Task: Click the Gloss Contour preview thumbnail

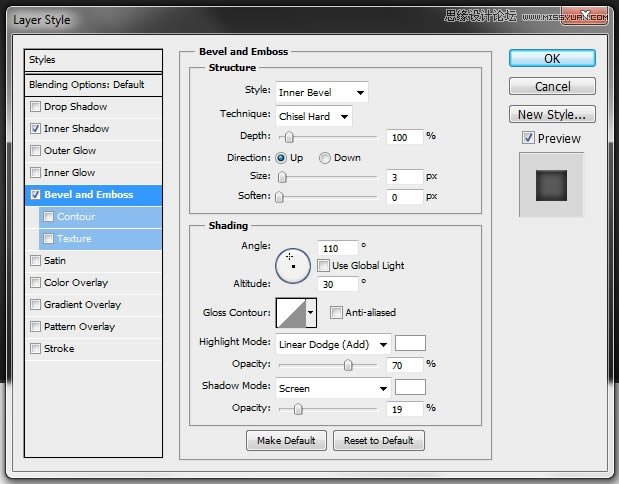Action: (x=291, y=313)
